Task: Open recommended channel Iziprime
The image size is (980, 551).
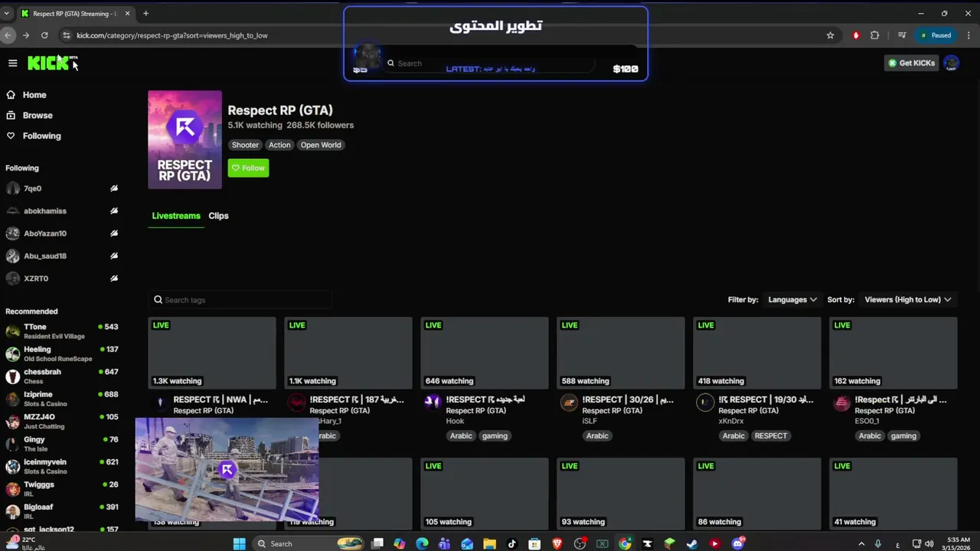Action: tap(61, 399)
